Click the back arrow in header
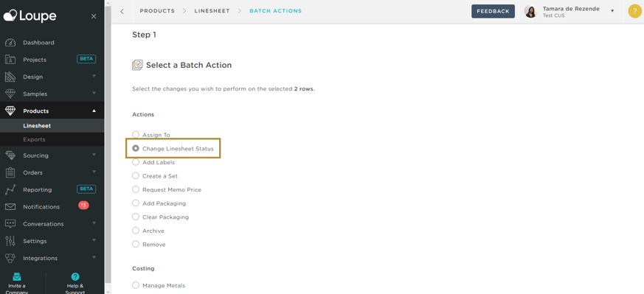644x294 pixels. (122, 12)
